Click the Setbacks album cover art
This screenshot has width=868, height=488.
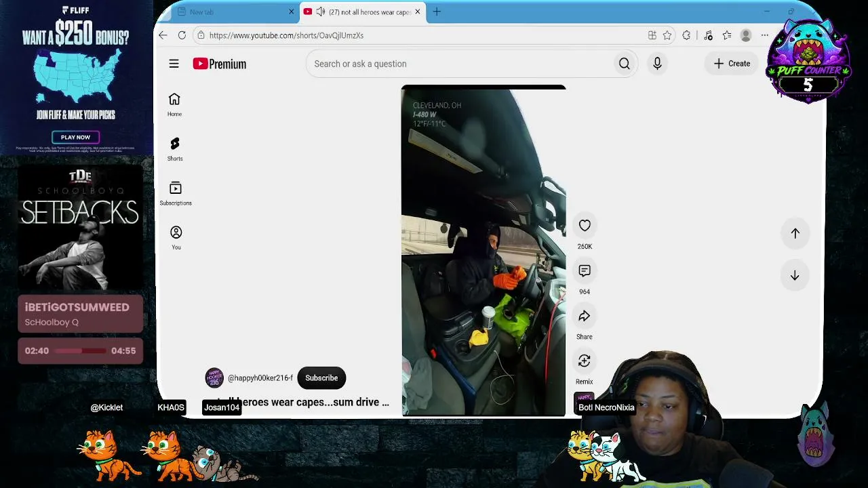coord(80,227)
